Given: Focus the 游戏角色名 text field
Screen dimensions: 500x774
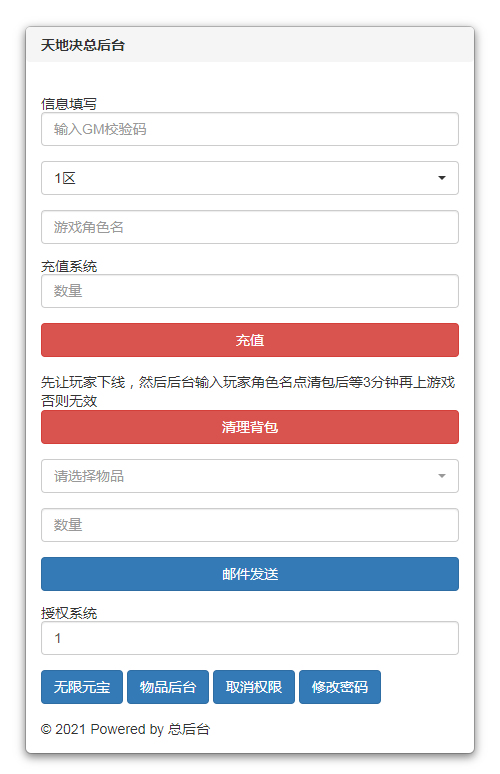Looking at the screenshot, I should [x=250, y=227].
